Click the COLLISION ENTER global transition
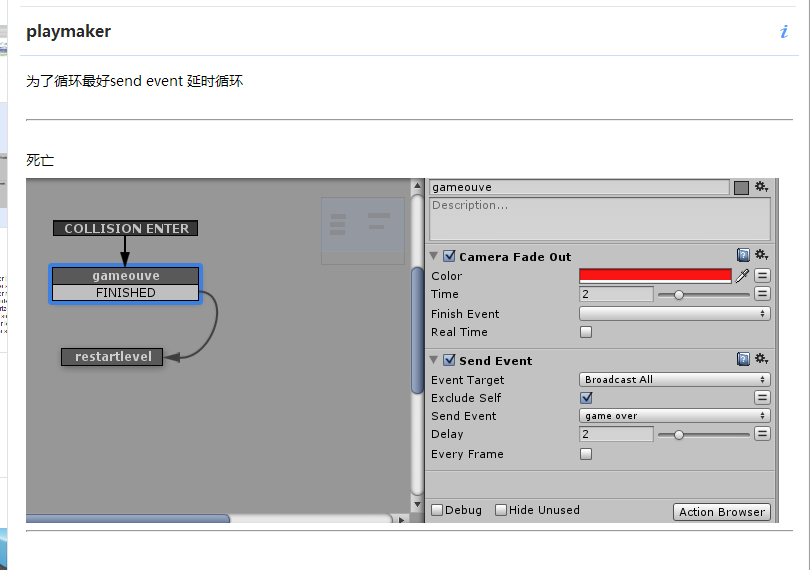Viewport: 810px width, 570px height. 126,228
